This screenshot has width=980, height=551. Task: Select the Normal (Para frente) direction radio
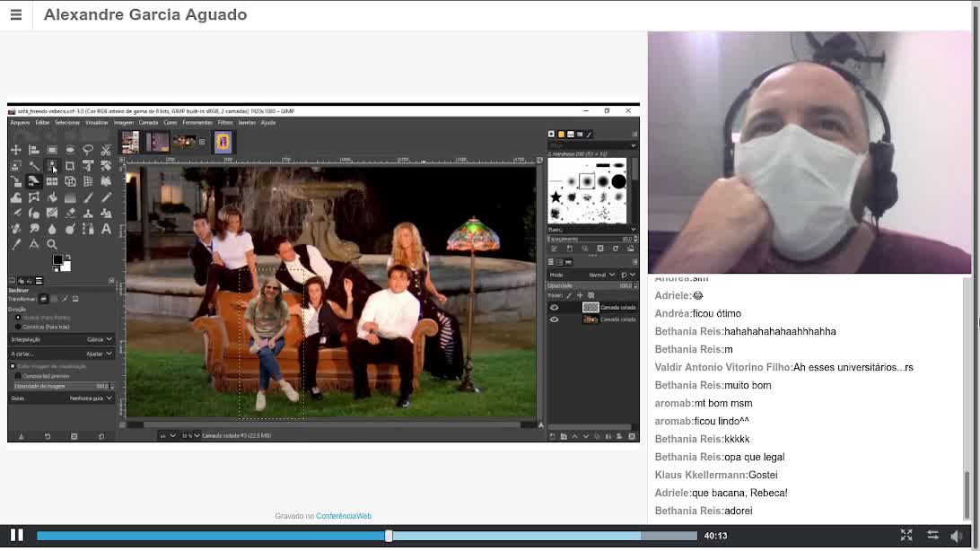[18, 318]
